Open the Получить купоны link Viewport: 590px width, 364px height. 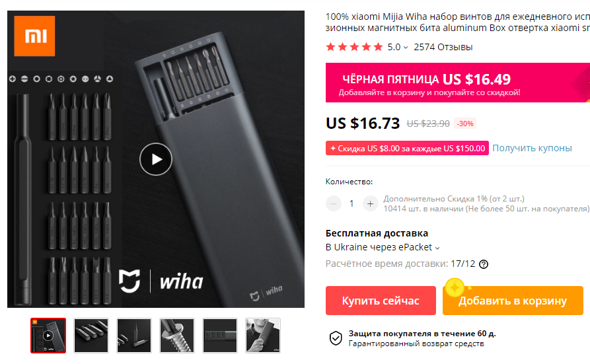pos(532,148)
